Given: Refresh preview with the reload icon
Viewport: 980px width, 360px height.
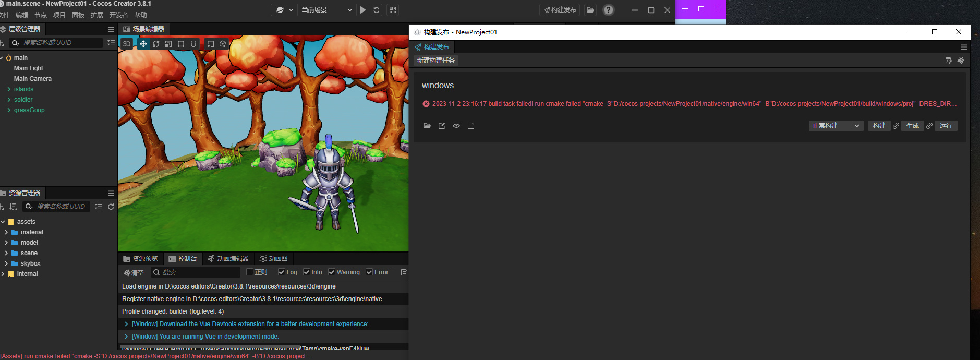Looking at the screenshot, I should click(377, 10).
